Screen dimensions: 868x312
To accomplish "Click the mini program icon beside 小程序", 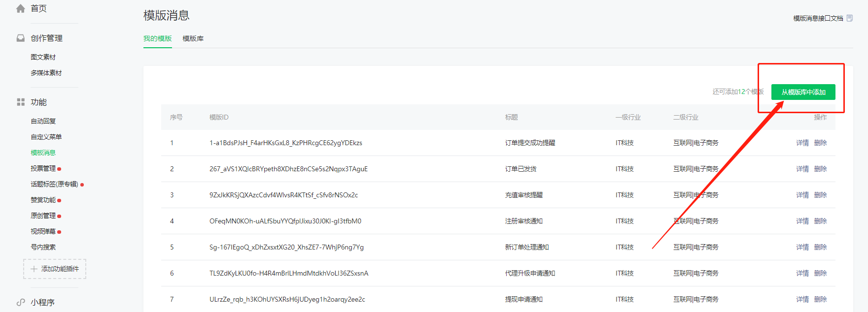I will (x=21, y=302).
